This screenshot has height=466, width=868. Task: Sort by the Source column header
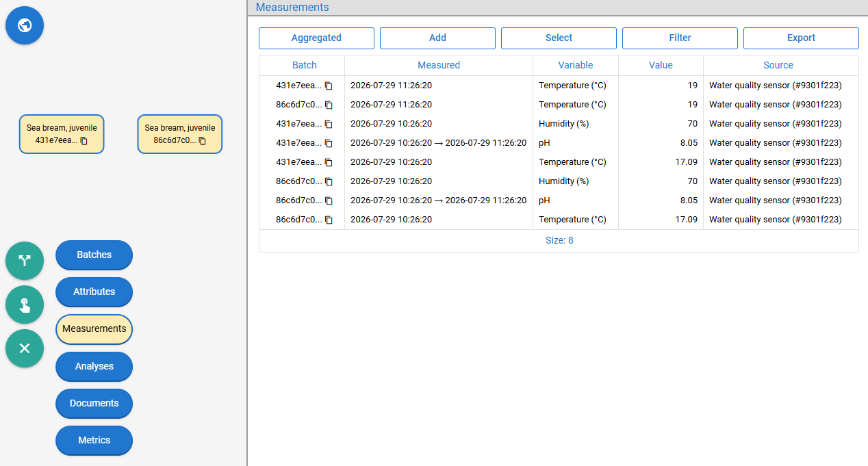point(778,65)
